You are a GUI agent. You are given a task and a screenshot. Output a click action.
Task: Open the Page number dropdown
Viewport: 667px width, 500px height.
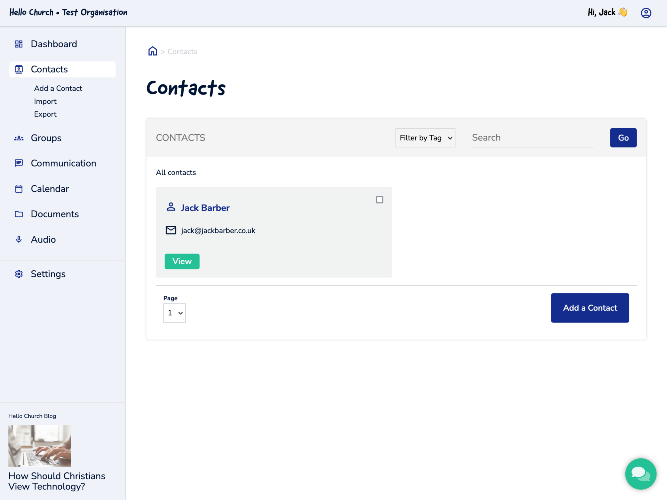174,313
